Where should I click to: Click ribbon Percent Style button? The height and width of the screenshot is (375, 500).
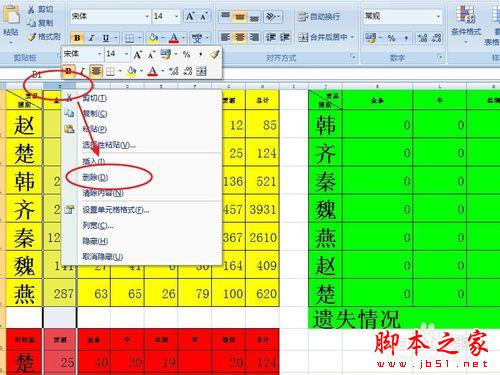(391, 38)
